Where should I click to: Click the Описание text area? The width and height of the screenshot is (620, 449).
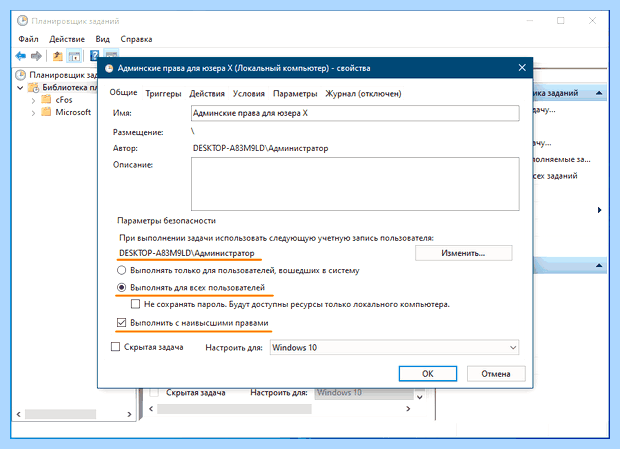pyautogui.click(x=355, y=184)
